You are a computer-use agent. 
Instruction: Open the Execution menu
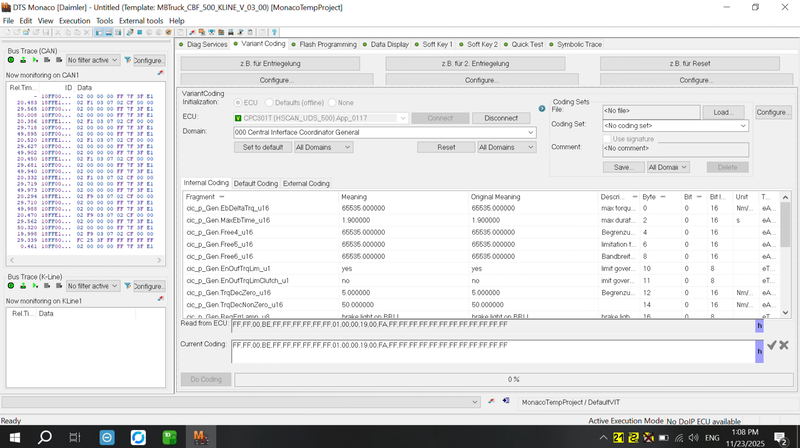click(74, 20)
